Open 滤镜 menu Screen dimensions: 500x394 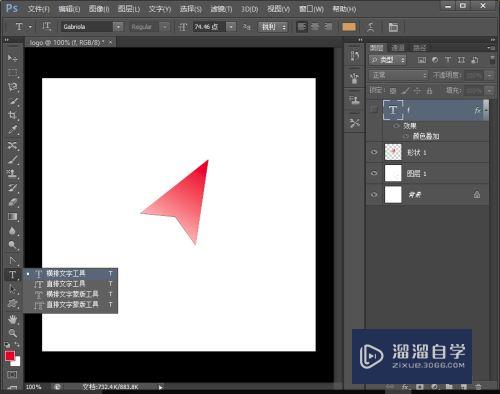(x=221, y=9)
